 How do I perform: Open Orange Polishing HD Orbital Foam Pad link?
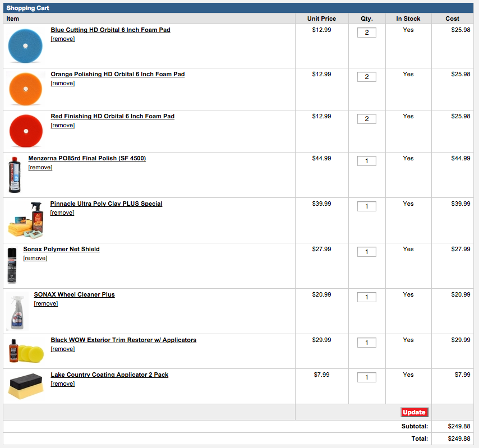(x=118, y=74)
